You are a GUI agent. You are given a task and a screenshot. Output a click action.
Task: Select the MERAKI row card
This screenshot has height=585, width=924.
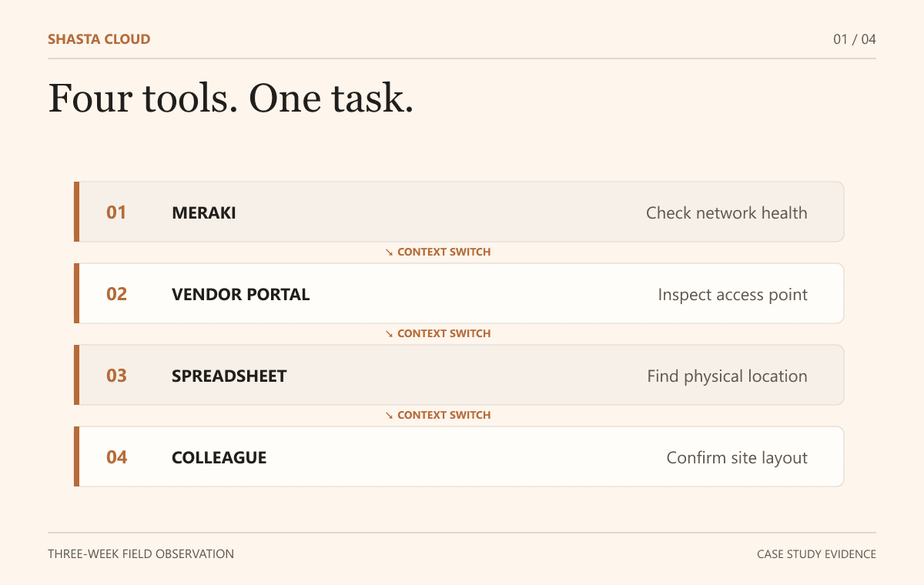click(x=459, y=212)
